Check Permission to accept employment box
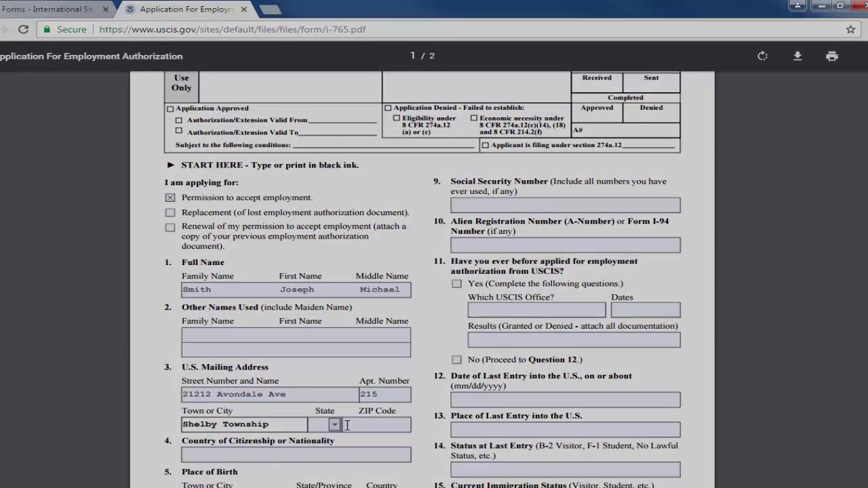Screen dimensions: 868x488 (x=170, y=198)
